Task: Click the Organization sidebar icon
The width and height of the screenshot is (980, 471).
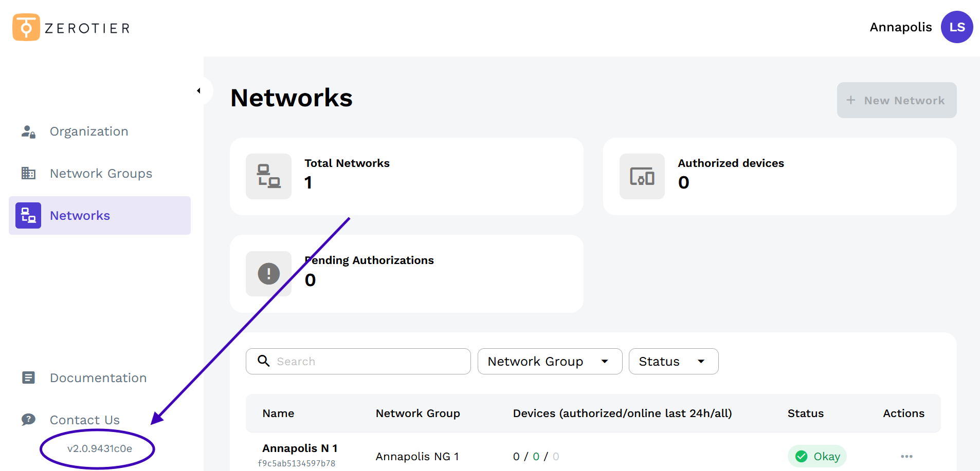Action: (28, 132)
